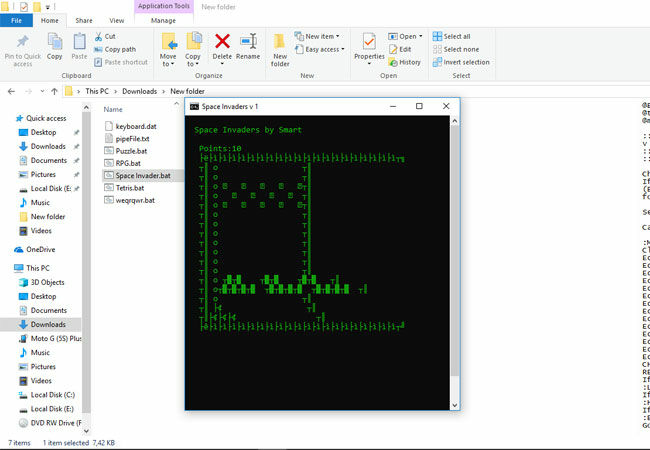This screenshot has width=650, height=450.
Task: Select weqrqwr.bat file
Action: coord(129,201)
